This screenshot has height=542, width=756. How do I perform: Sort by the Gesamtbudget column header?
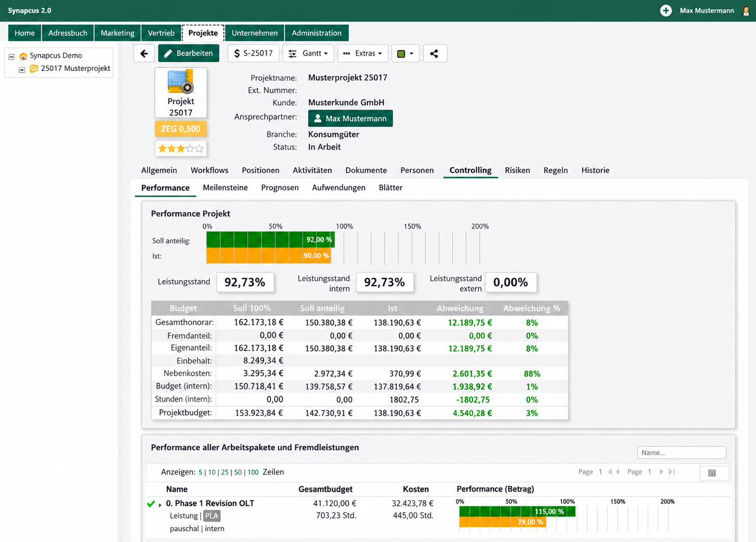coord(325,489)
